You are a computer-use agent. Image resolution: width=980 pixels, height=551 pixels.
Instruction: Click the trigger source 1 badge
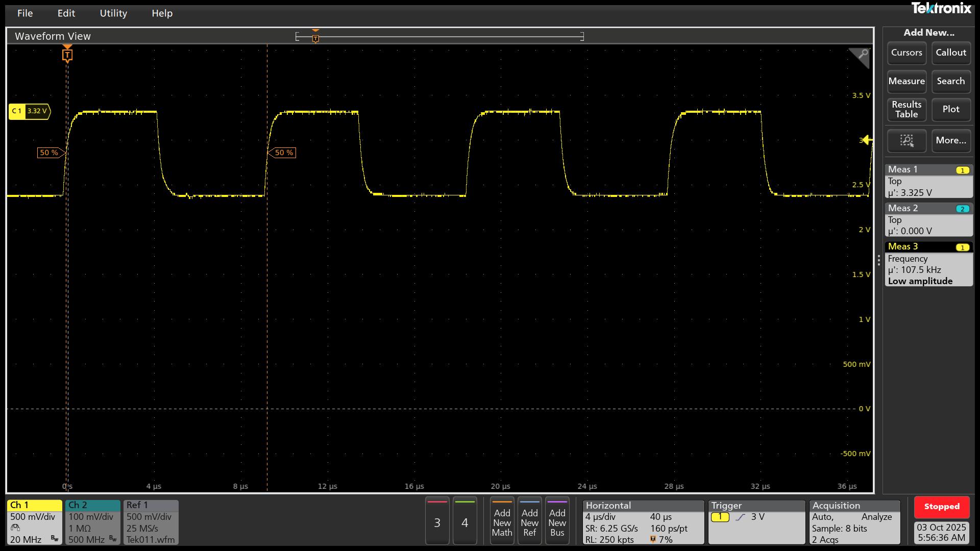tap(720, 517)
